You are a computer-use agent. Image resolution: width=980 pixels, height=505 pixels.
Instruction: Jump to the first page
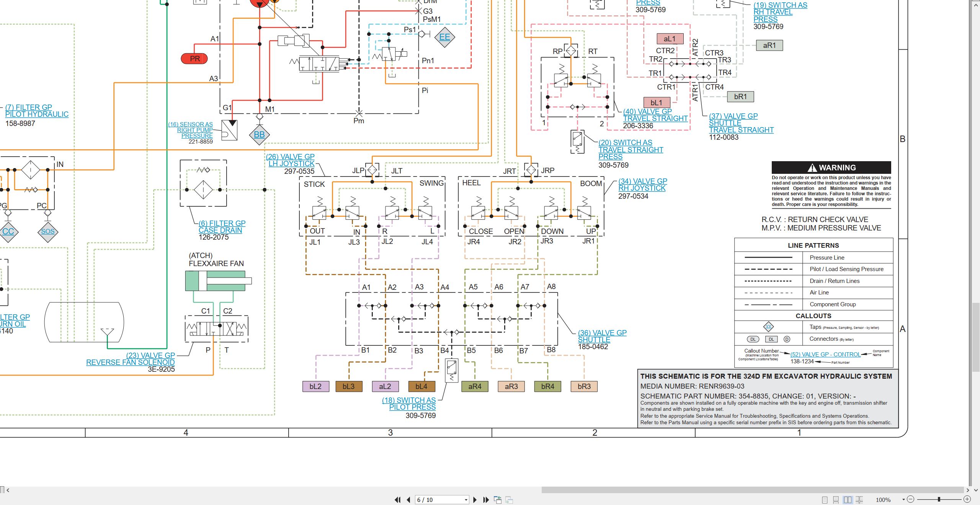point(398,500)
